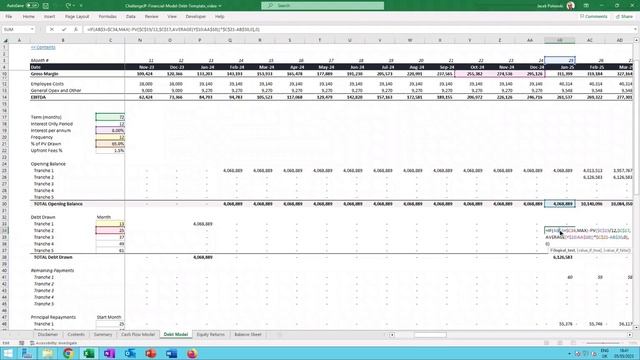This screenshot has width=640, height=360.
Task: Click the Share button
Action: tap(624, 17)
